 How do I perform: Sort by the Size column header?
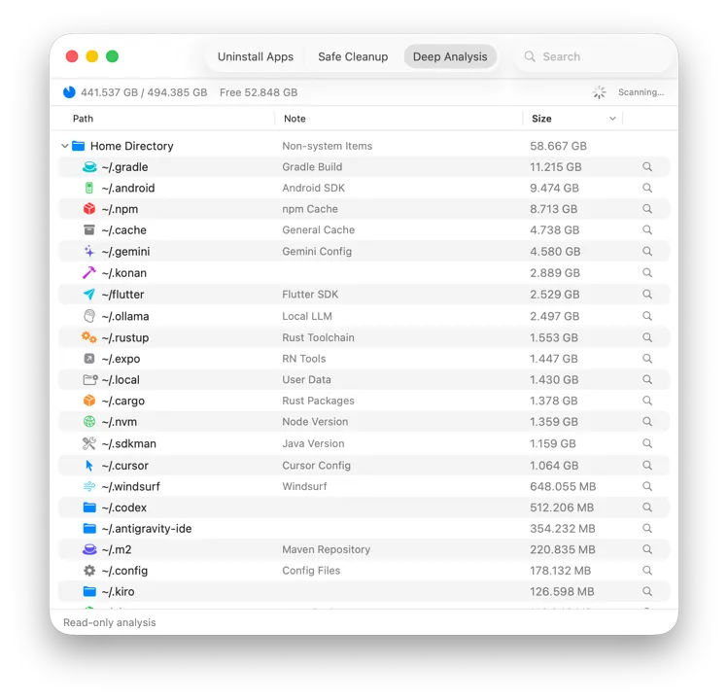541,119
